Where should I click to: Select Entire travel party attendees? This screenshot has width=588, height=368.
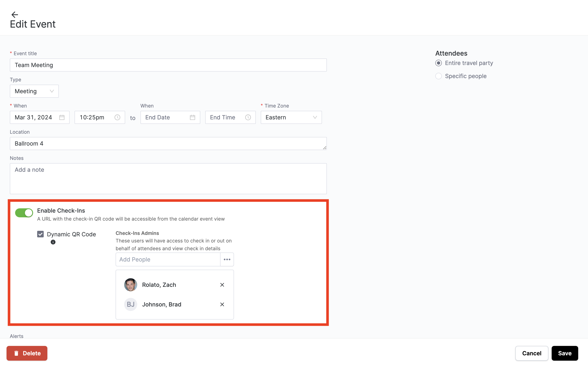coord(439,63)
